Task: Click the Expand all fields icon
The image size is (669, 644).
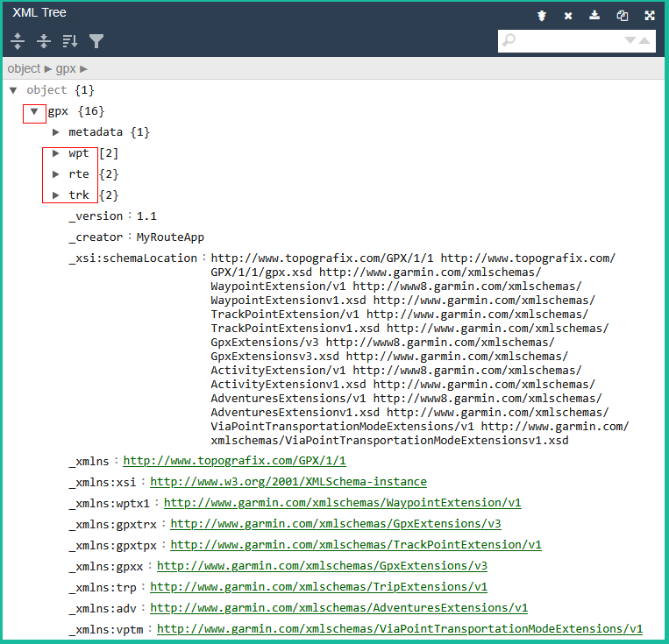Action: (x=18, y=41)
